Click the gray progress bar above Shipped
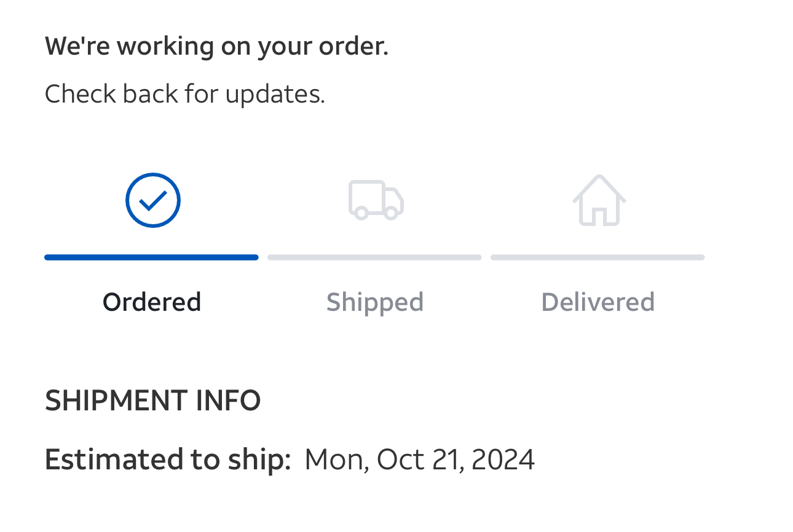Image resolution: width=793 pixels, height=532 pixels. point(374,257)
